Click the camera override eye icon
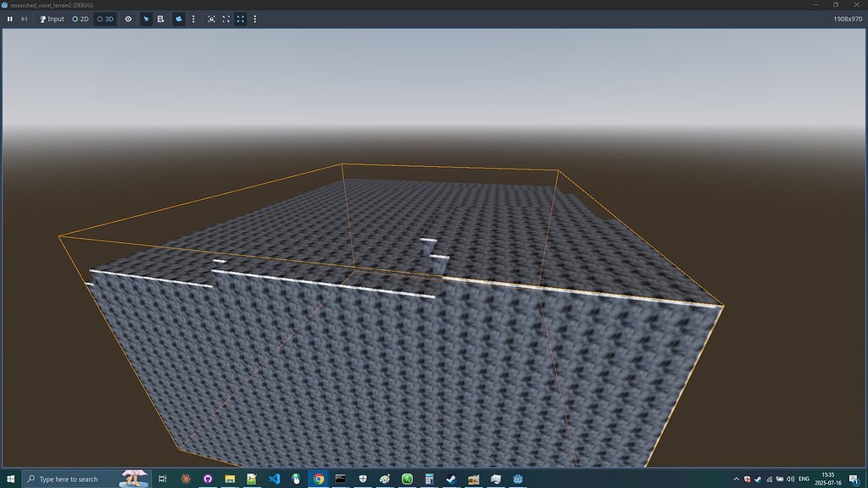Viewport: 868px width, 488px height. 128,19
